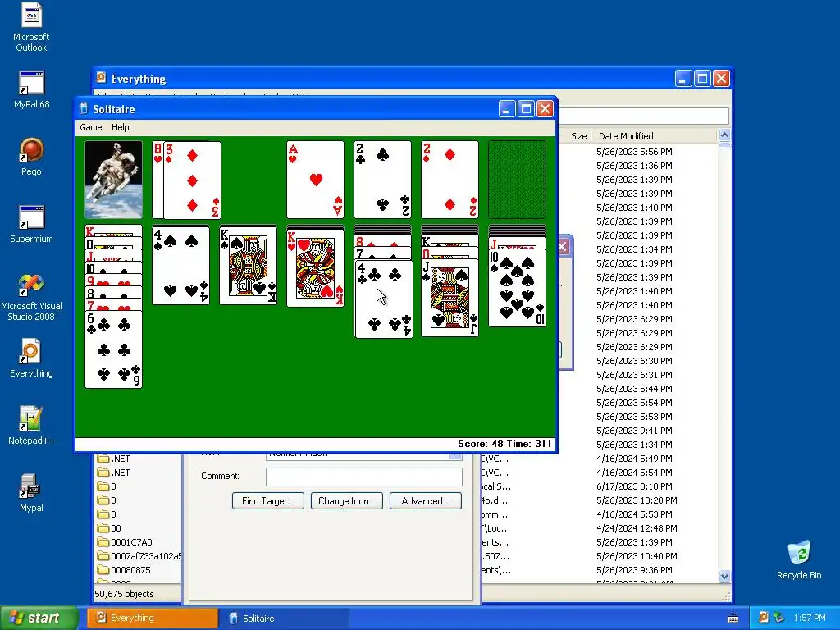Screen dimensions: 840x630
Task: Click the taskbar clock showing 1:57 PM
Action: [x=810, y=619]
